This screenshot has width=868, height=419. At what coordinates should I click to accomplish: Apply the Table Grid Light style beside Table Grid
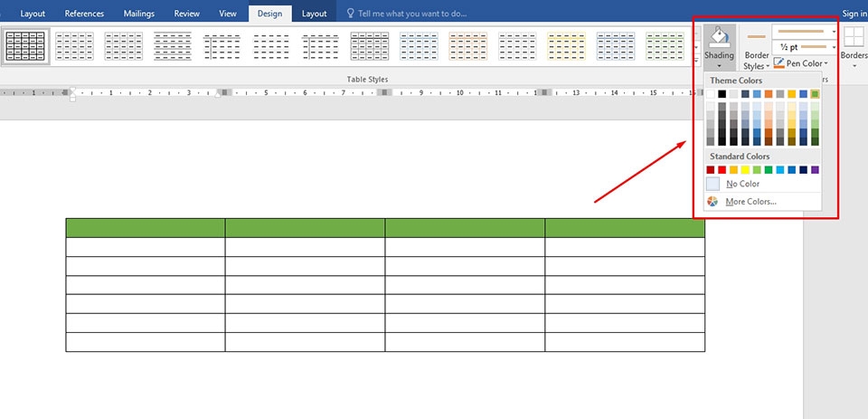75,46
